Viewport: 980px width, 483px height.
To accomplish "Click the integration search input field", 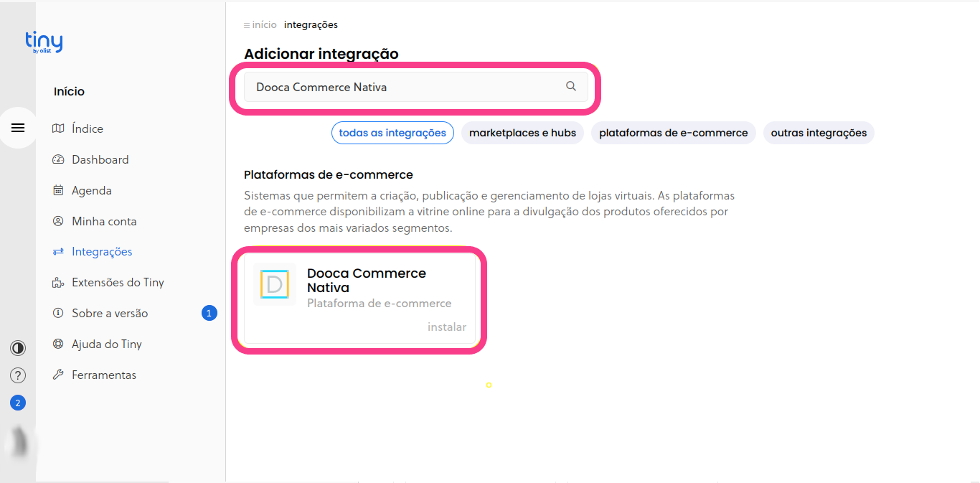I will (415, 87).
